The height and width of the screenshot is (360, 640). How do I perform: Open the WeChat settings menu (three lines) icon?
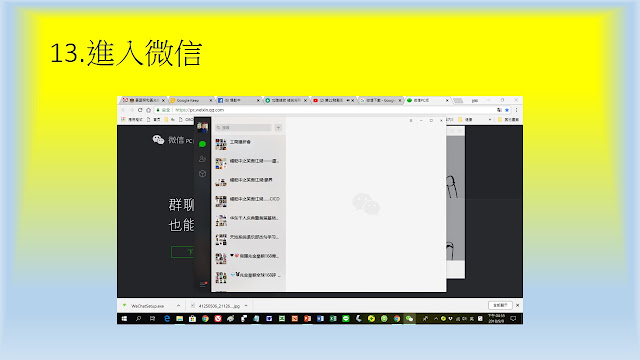(203, 284)
